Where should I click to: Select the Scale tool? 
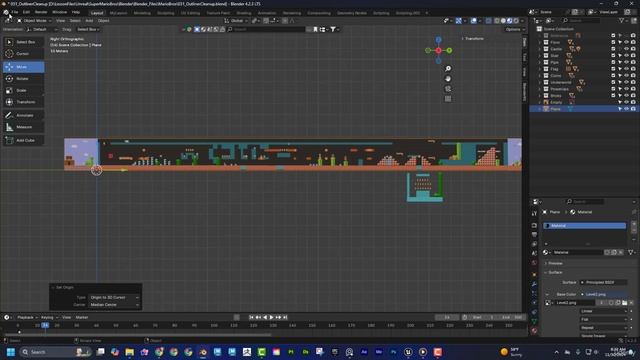point(23,90)
